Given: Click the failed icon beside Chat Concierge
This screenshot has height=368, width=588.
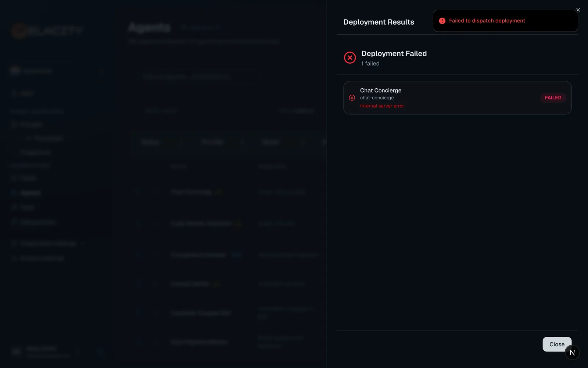Looking at the screenshot, I should coord(352,98).
